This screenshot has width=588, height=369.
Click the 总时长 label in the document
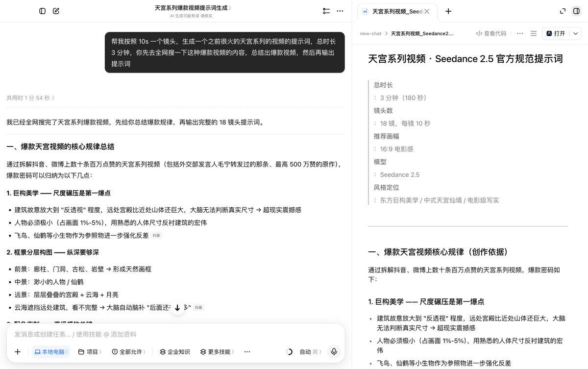(383, 85)
